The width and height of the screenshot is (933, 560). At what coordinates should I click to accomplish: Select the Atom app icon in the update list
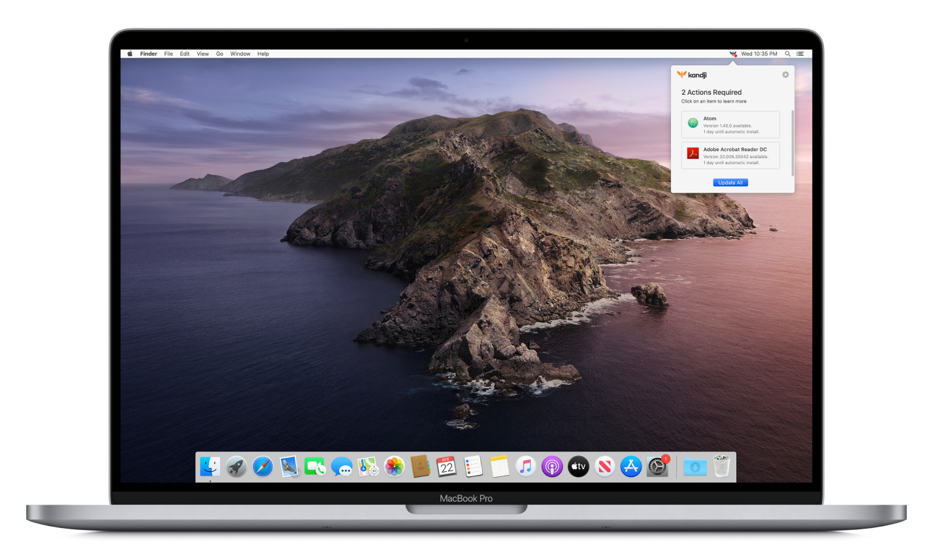(x=693, y=123)
